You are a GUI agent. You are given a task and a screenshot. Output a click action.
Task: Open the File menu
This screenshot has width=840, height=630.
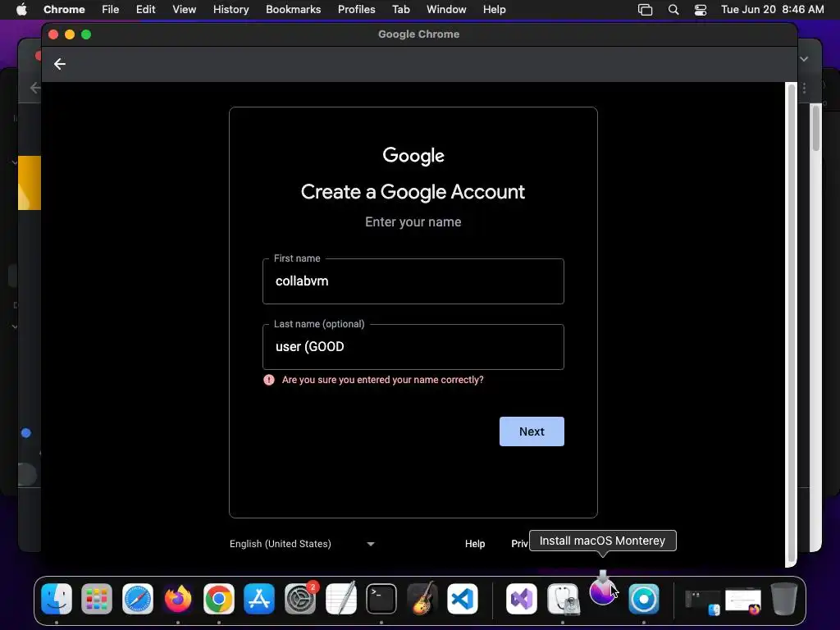[111, 10]
